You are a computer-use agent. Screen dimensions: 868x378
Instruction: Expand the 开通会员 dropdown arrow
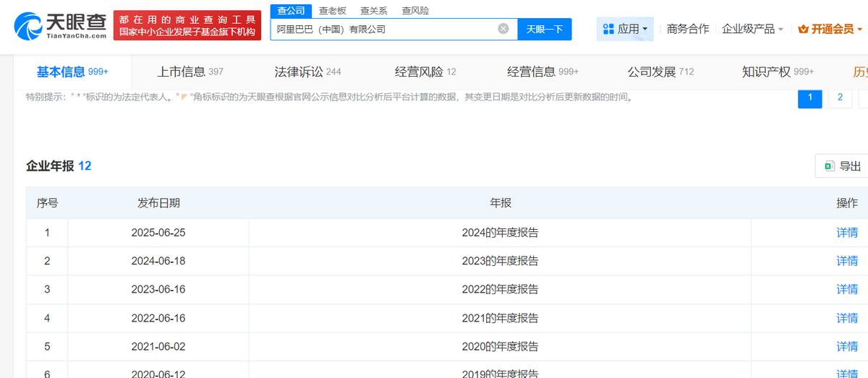[x=859, y=30]
